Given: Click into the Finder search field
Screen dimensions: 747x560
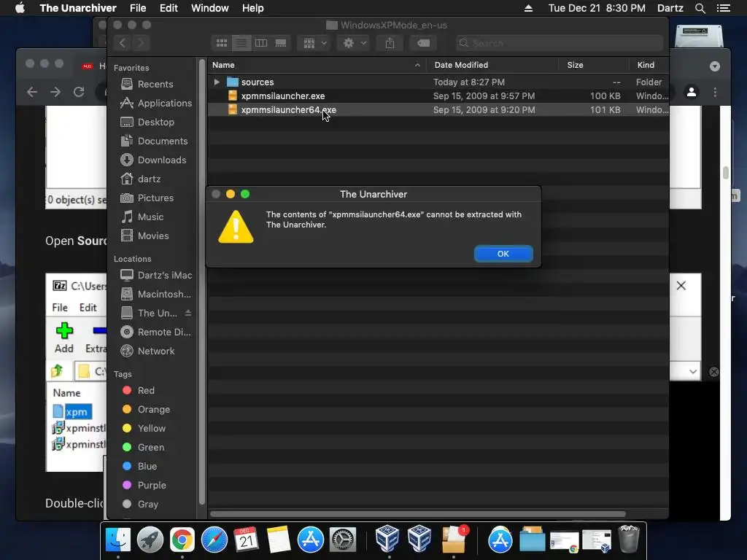Looking at the screenshot, I should pos(560,43).
